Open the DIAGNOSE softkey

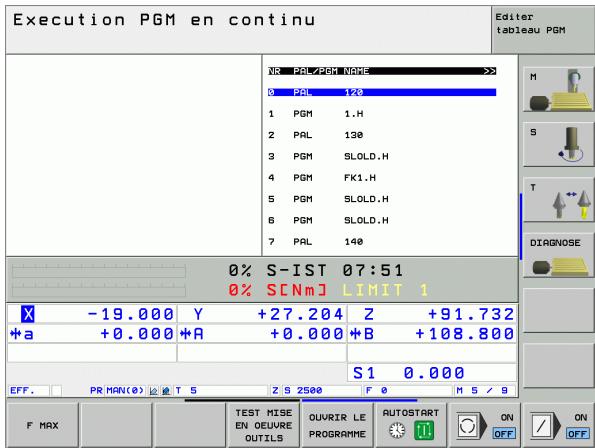click(x=558, y=255)
